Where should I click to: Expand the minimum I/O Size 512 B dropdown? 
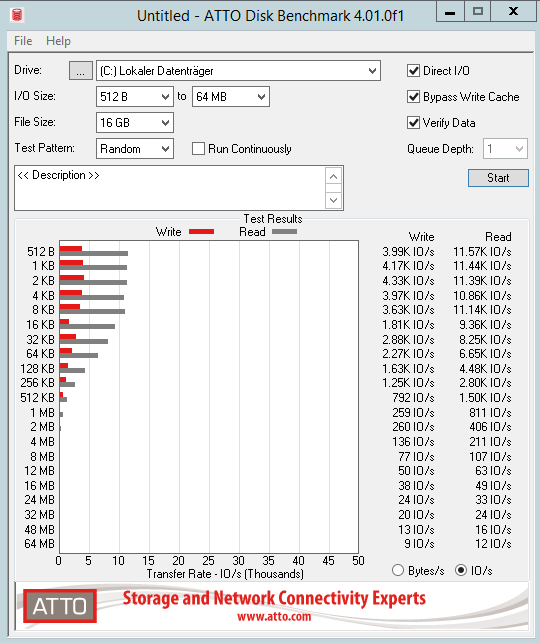click(134, 96)
